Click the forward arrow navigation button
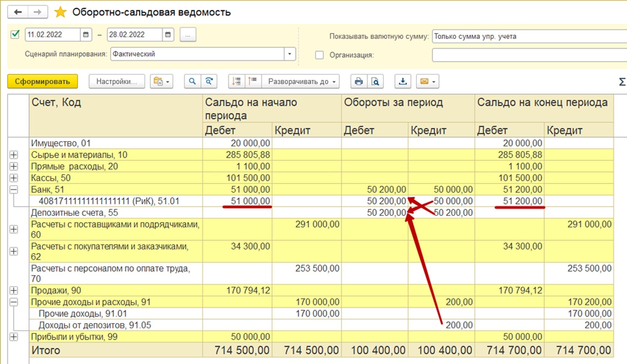This screenshot has width=627, height=364. [x=38, y=12]
